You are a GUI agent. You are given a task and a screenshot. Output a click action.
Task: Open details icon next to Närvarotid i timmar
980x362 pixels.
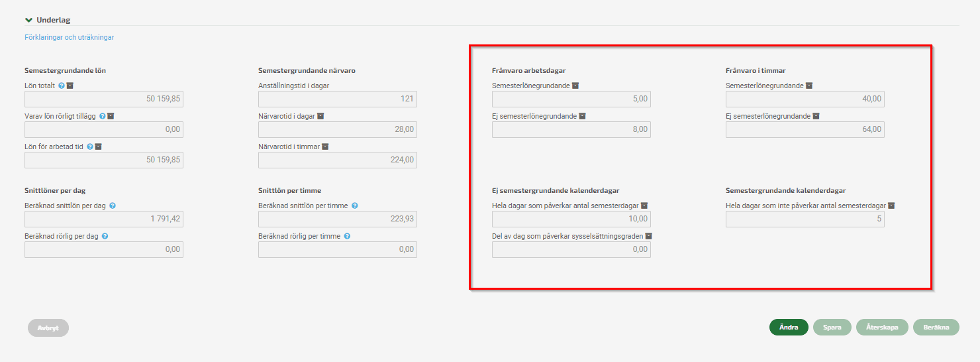pyautogui.click(x=325, y=147)
